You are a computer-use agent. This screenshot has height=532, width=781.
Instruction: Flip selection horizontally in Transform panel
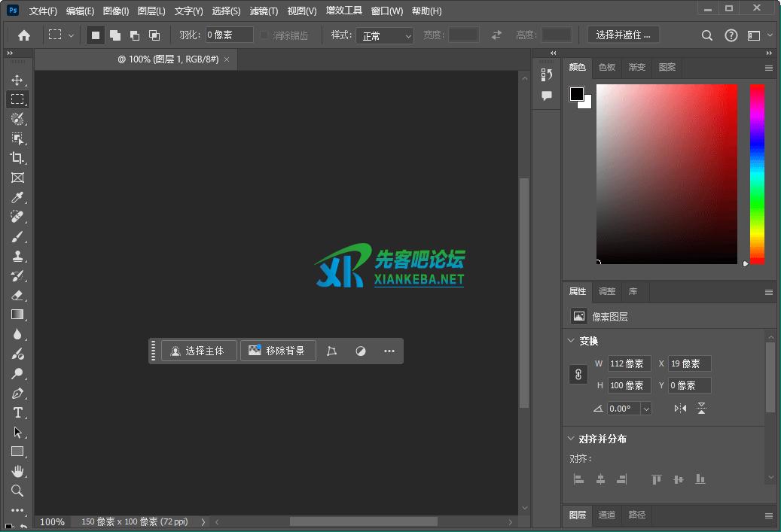[679, 408]
